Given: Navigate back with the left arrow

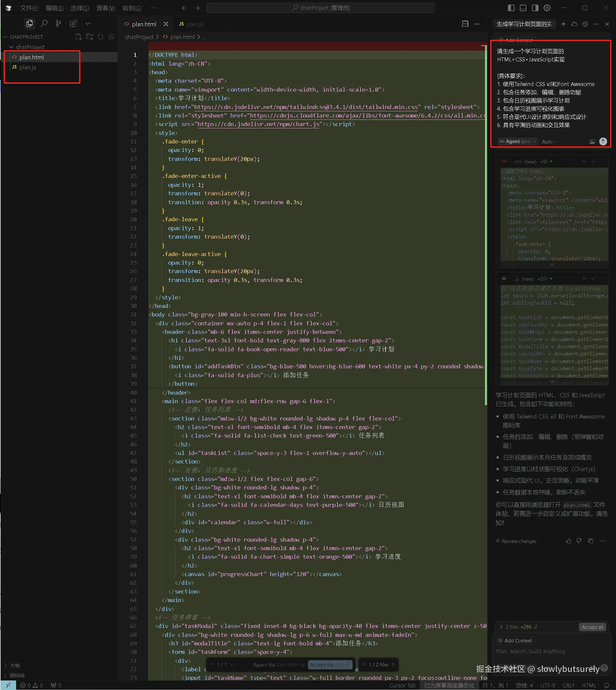Looking at the screenshot, I should (185, 8).
